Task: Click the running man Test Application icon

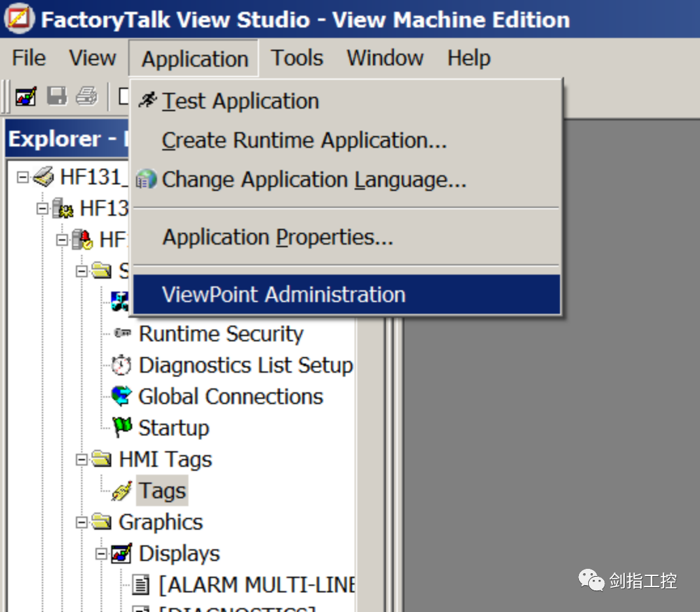Action: point(147,101)
